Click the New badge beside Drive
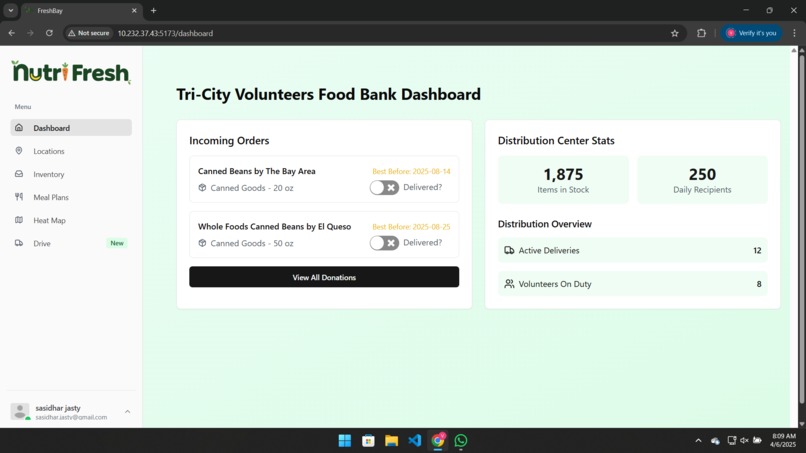Screen dimensions: 806x453 [117, 243]
